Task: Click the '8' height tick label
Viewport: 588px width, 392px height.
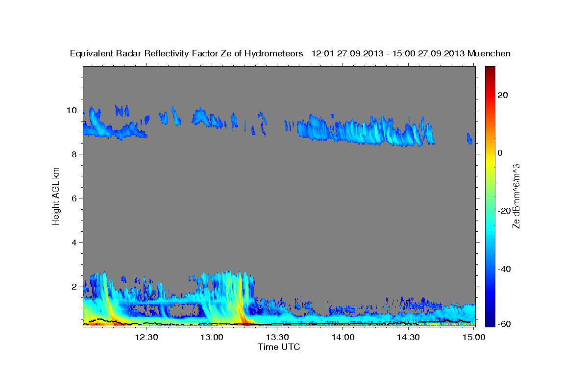Action: (74, 154)
